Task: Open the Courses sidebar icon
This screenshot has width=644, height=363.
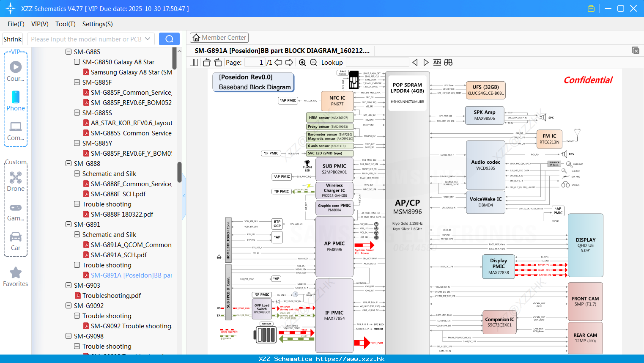Action: tap(16, 67)
